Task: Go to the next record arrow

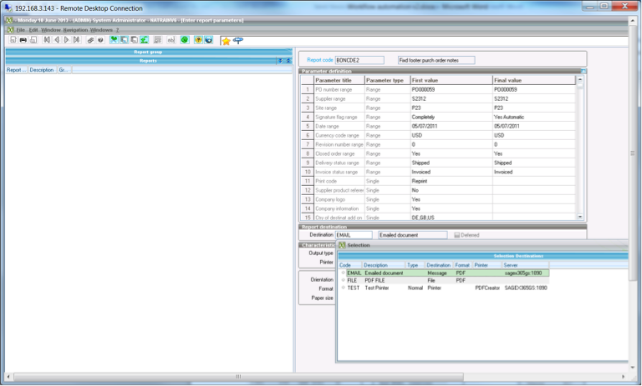Action: click(66, 40)
